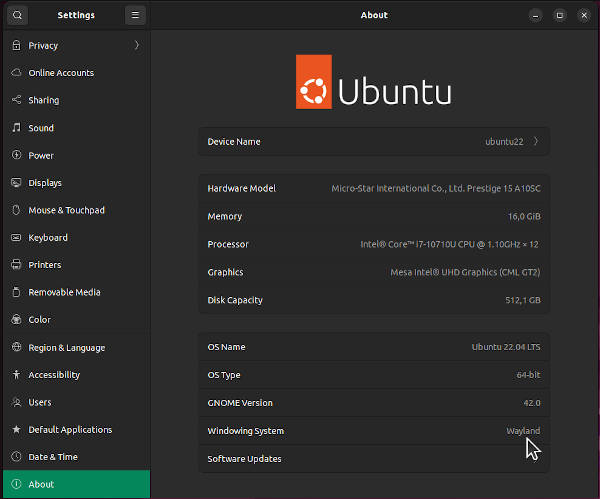
Task: Click the Users icon in sidebar
Action: click(x=16, y=402)
